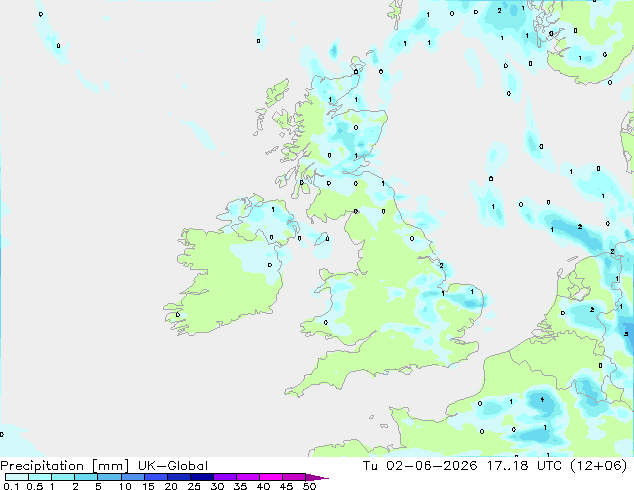Click the purple legend swatch between 30 and 35
The width and height of the screenshot is (634, 490).
(225, 477)
